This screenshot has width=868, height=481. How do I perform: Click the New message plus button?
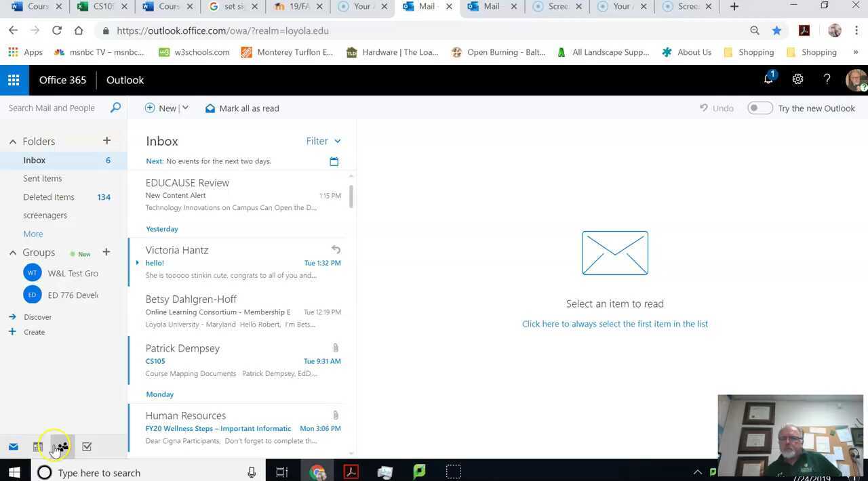pyautogui.click(x=161, y=108)
